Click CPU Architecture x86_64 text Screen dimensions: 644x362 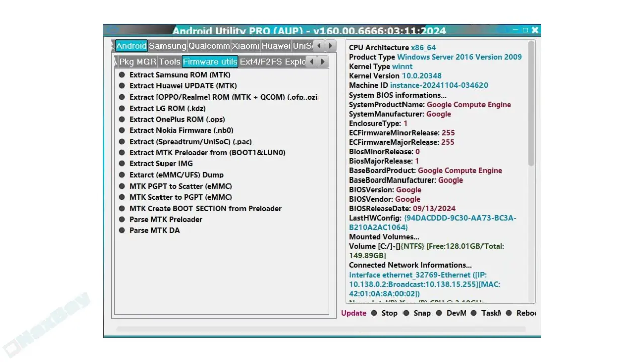(392, 48)
